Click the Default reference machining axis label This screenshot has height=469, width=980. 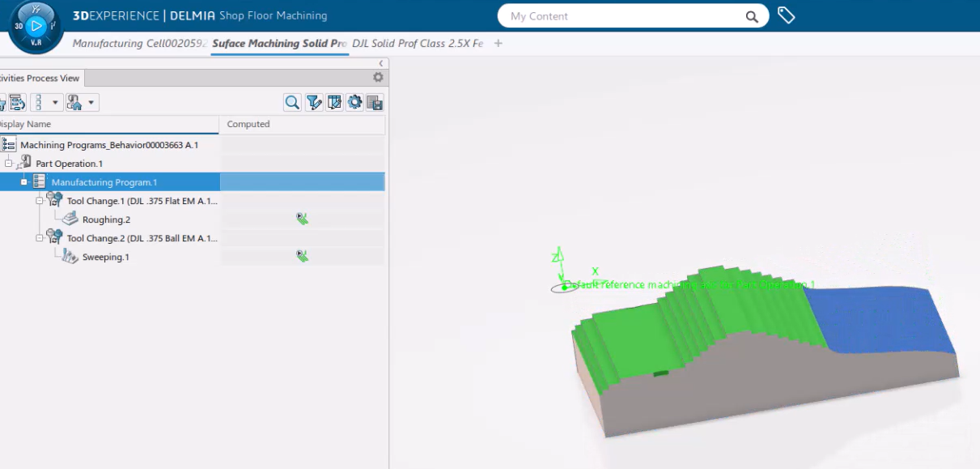pos(689,285)
